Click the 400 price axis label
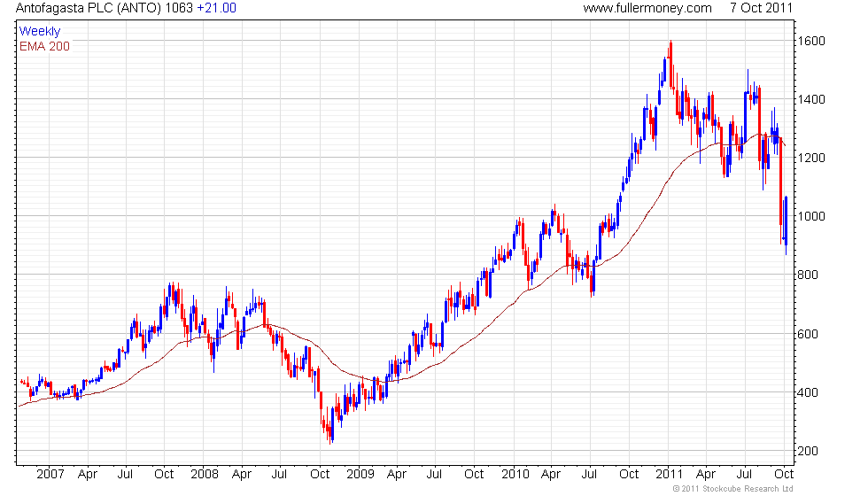 click(808, 392)
